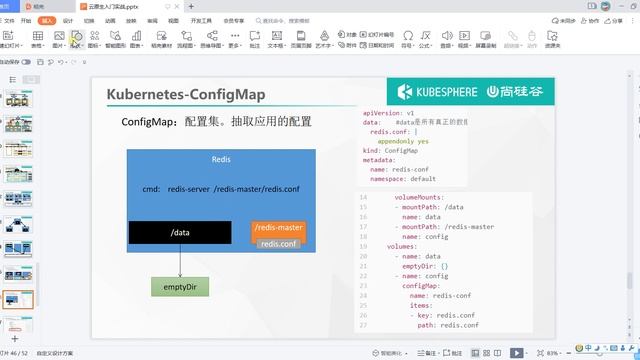Open the Shapes tool icon
Viewport: 640px width, 360px height.
point(77,36)
